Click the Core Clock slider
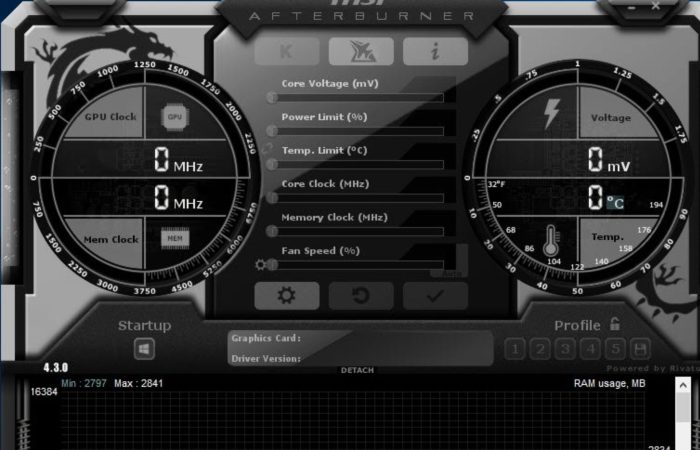 357,198
